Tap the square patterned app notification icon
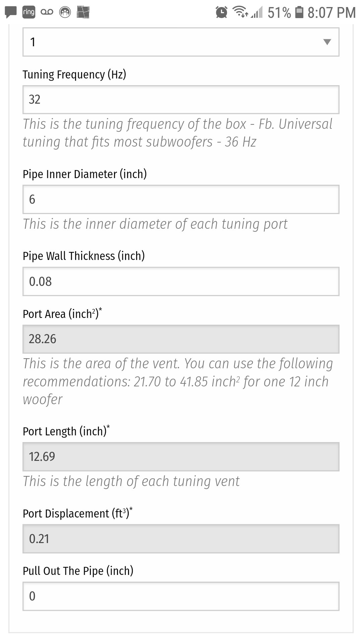Viewport: 362px width, 644px height. coord(83,12)
